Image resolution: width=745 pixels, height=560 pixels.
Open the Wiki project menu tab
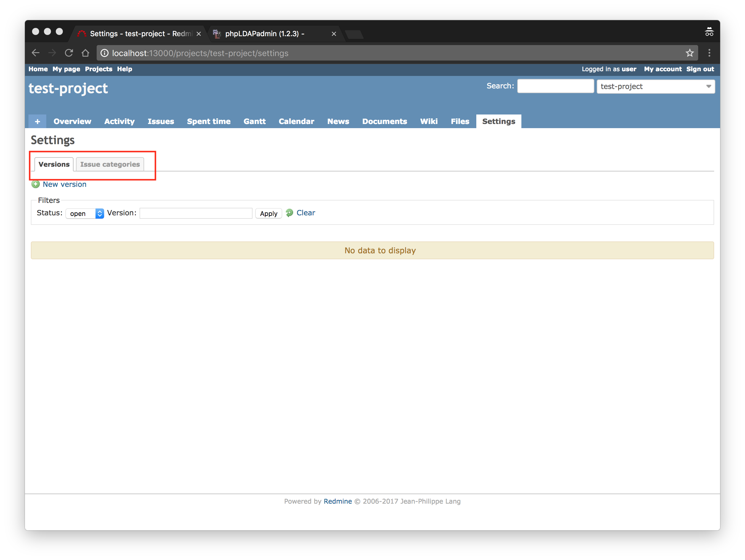429,122
